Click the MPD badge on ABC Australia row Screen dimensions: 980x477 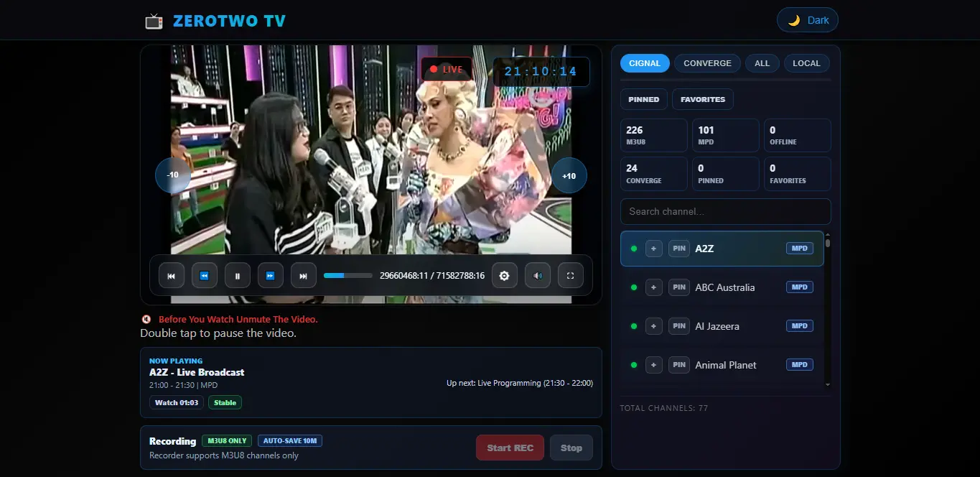point(800,287)
